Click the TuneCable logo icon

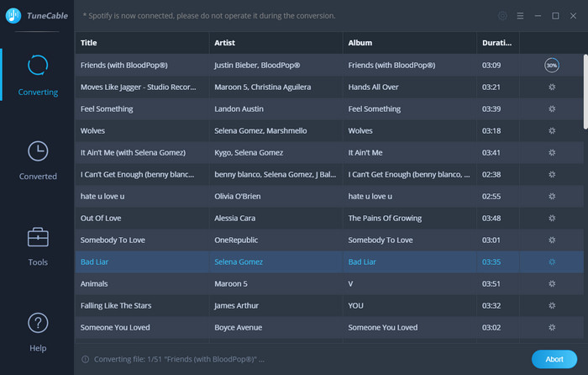13,16
